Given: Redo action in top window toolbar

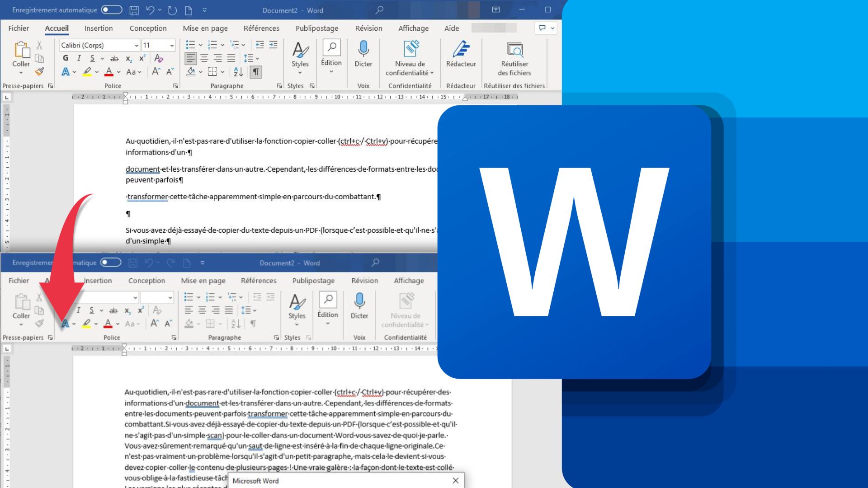Looking at the screenshot, I should (172, 10).
